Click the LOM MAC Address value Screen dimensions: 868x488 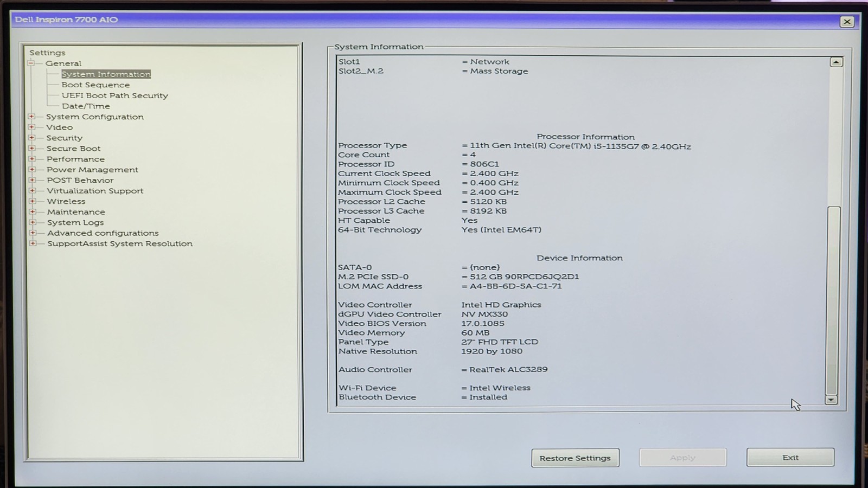[x=515, y=286]
